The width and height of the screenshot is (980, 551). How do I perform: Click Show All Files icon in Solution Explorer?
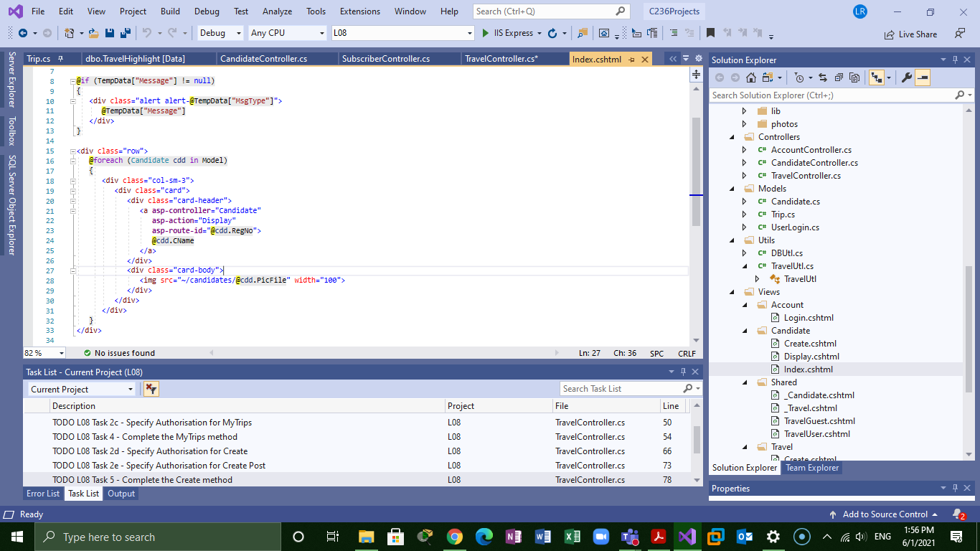click(854, 77)
